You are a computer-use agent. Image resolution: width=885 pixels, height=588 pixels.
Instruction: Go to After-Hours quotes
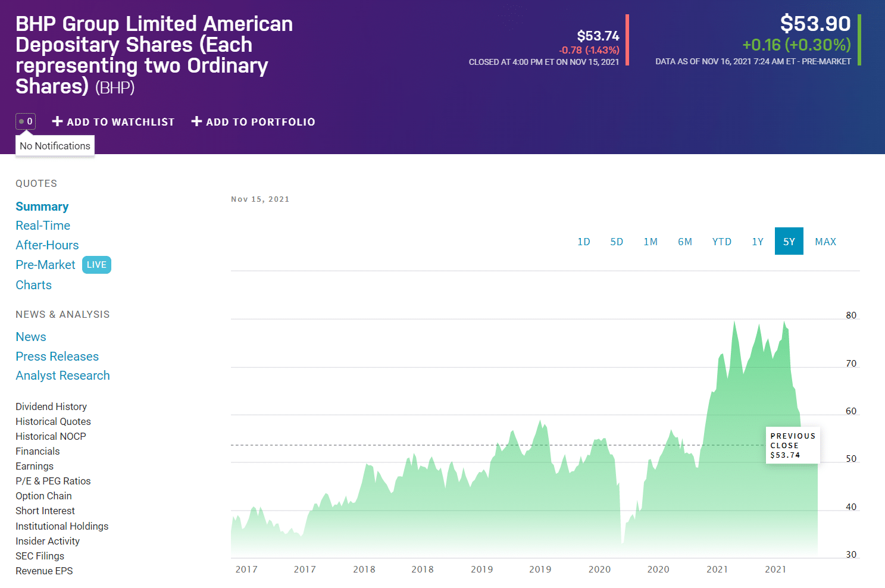tap(47, 245)
